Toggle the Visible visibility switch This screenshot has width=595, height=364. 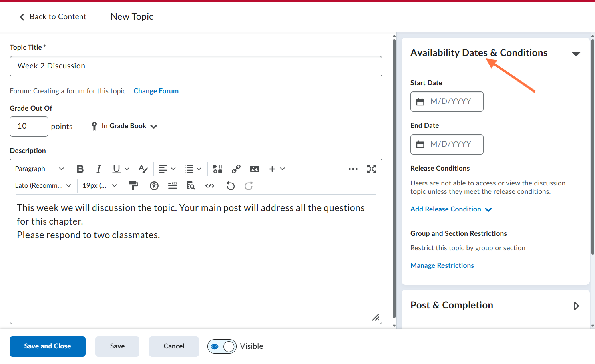(222, 346)
